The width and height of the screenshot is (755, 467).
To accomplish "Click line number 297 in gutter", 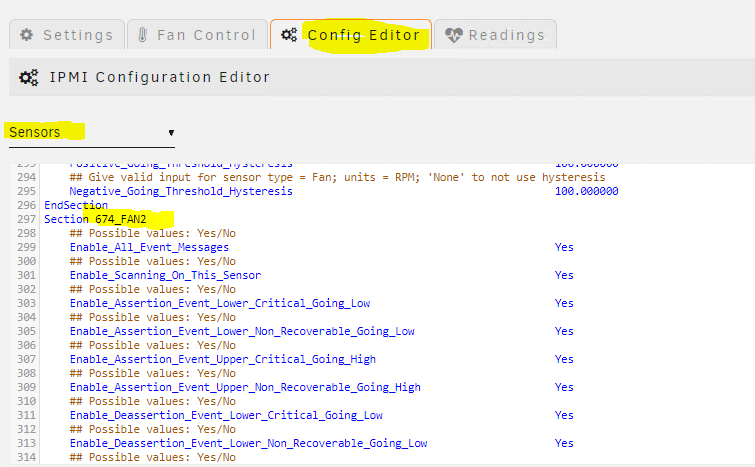I will pyautogui.click(x=26, y=219).
